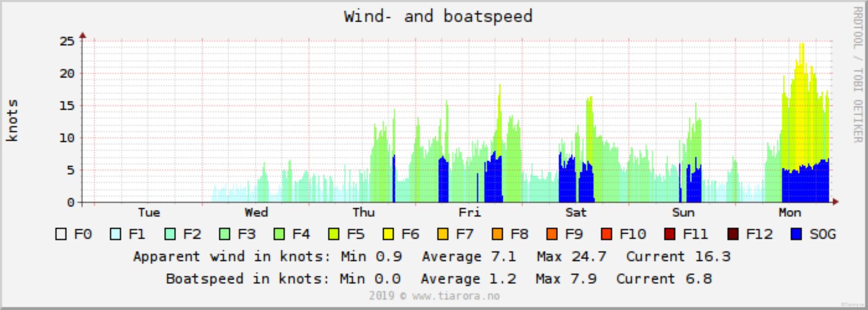Screen dimensions: 868x310
Task: Pick the F6 yellow legend swatch
Action: (x=388, y=234)
